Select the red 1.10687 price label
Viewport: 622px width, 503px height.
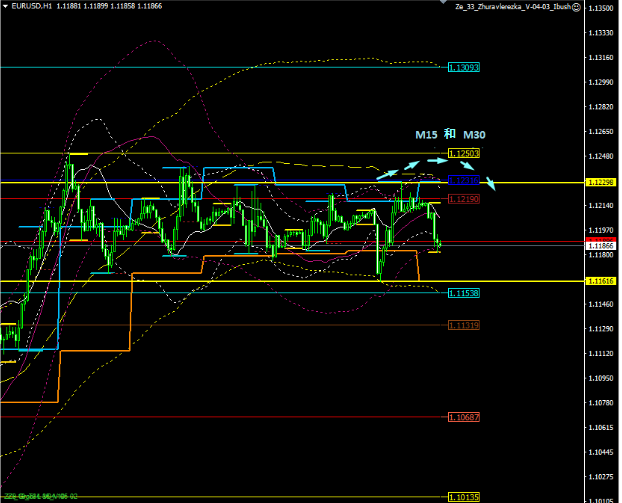464,416
